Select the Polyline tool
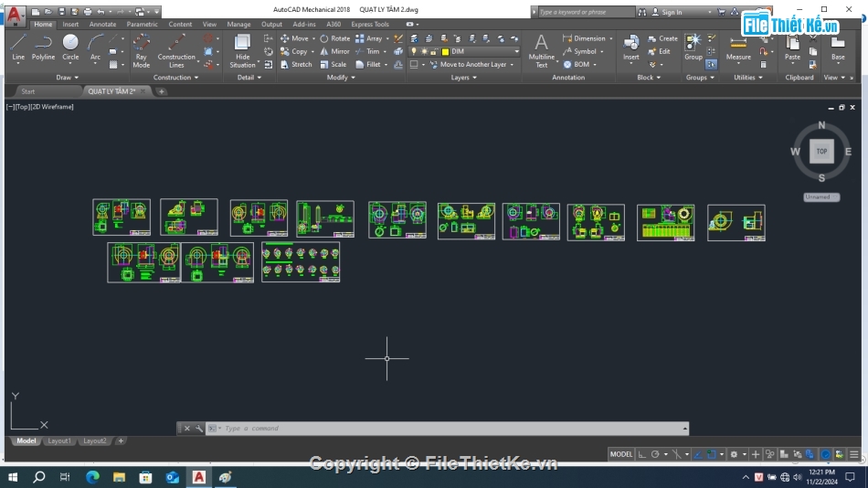The height and width of the screenshot is (488, 868). pos(43,48)
